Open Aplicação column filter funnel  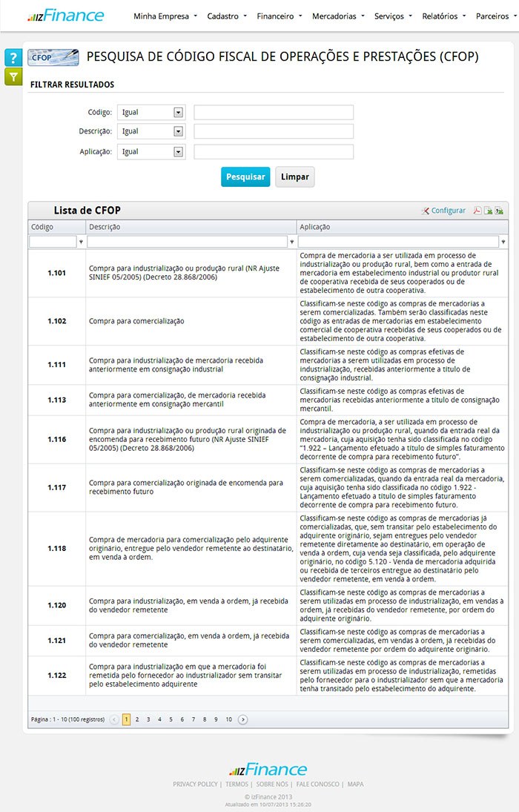504,242
